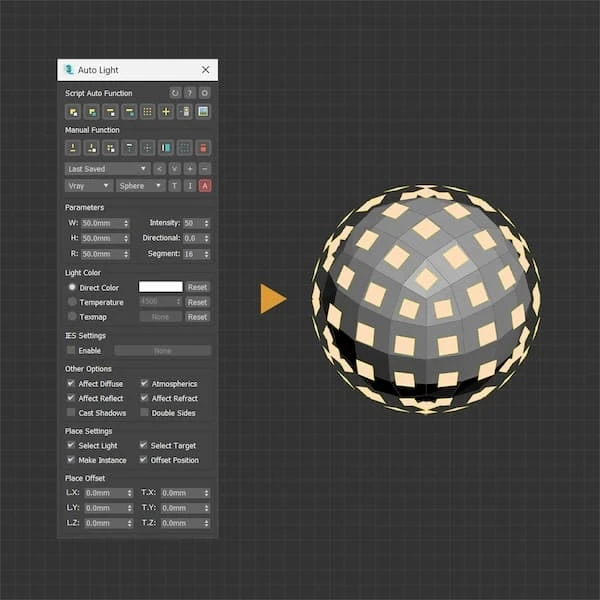Uncheck the Affect Diffuse option
600x600 pixels.
point(71,384)
